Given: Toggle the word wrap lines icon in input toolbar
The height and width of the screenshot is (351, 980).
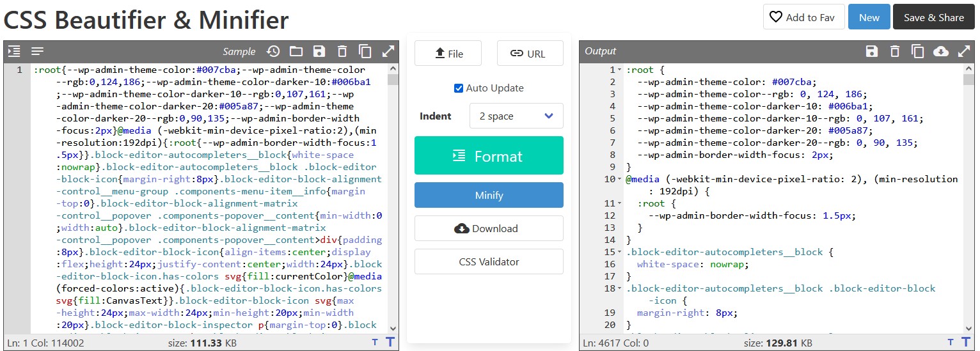Looking at the screenshot, I should 37,51.
